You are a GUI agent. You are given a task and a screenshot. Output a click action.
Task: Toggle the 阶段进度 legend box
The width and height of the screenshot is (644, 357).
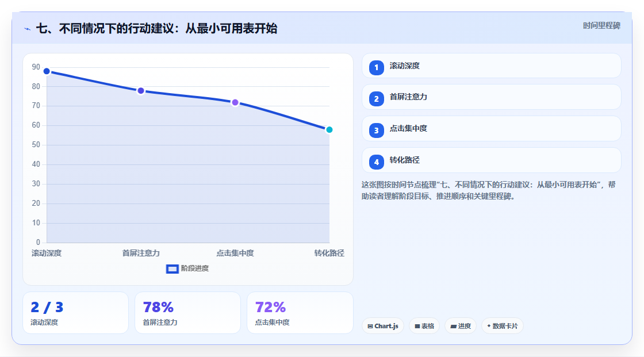pyautogui.click(x=172, y=269)
